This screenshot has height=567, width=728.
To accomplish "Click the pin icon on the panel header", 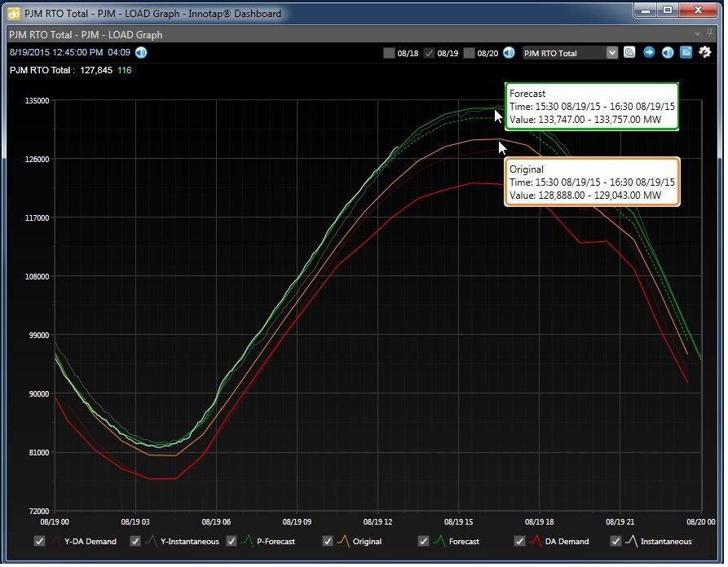I will pos(709,33).
